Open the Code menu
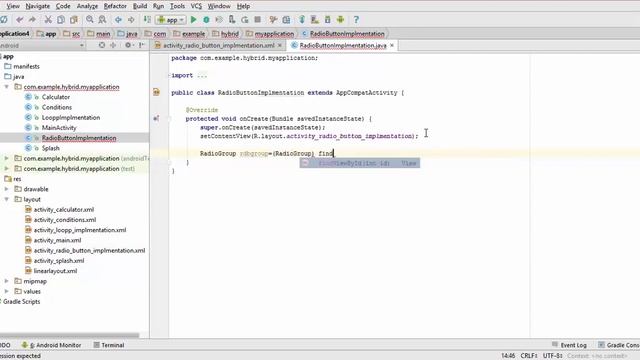The width and height of the screenshot is (640, 360). coord(63,6)
